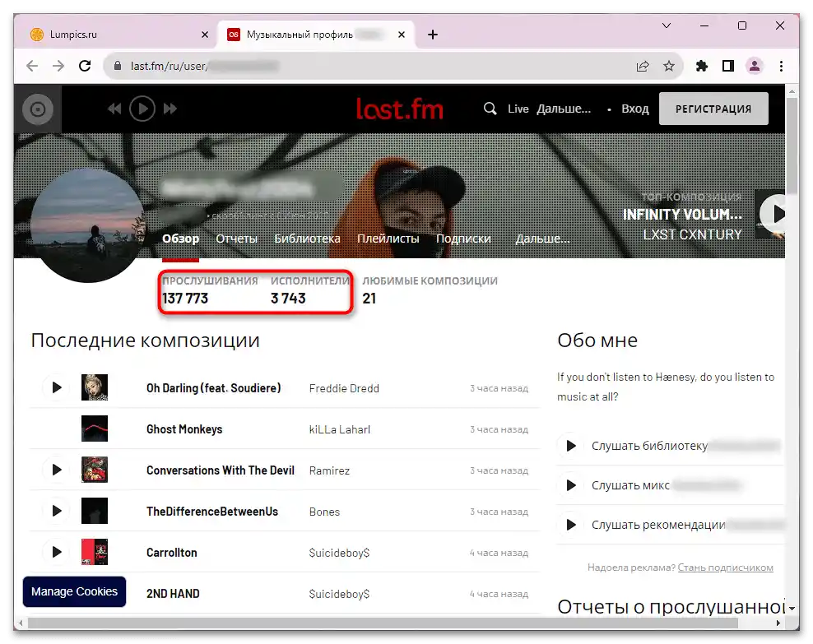The width and height of the screenshot is (813, 644).
Task: Open the 3 743 artists count
Action: click(288, 299)
